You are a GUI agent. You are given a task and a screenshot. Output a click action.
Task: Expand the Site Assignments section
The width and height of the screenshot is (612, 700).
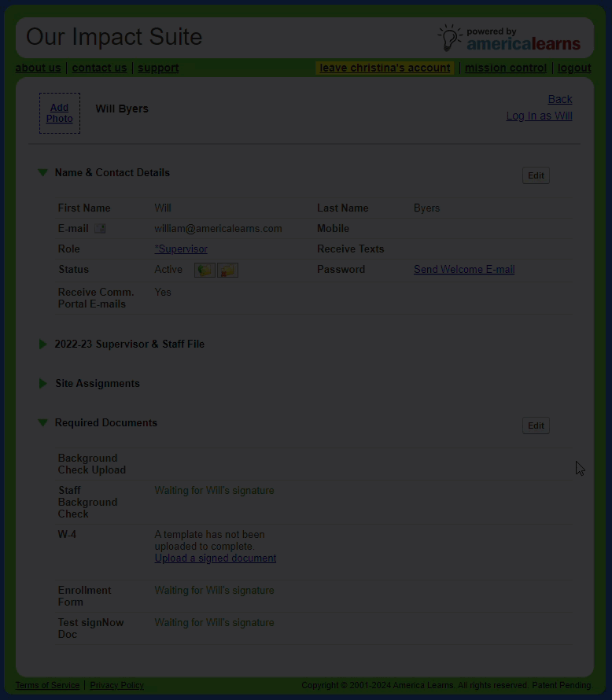[43, 384]
